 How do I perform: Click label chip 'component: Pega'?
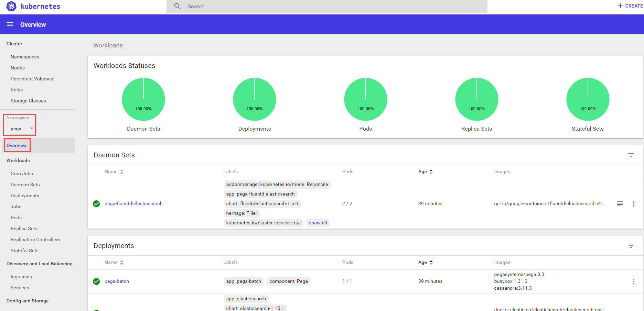click(x=289, y=281)
